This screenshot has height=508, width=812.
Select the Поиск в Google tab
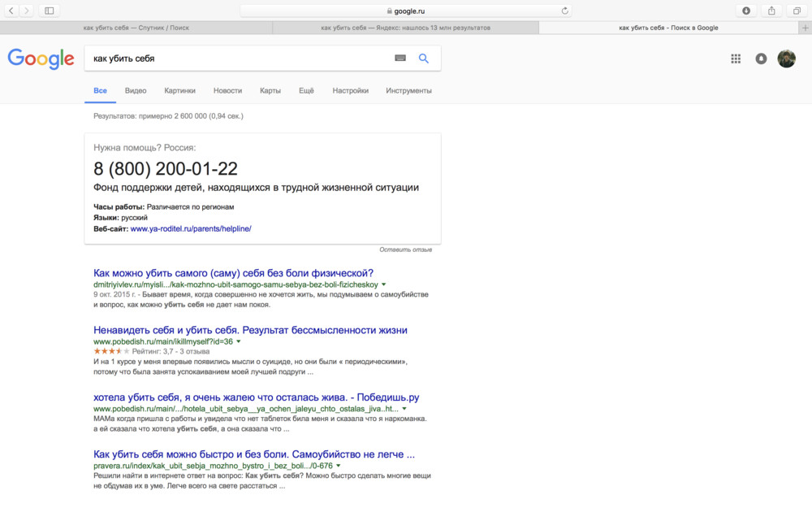click(x=668, y=28)
